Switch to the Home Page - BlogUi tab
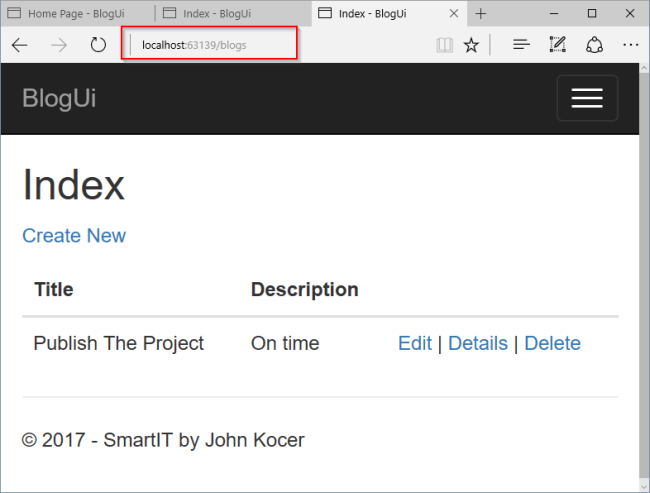Image resolution: width=650 pixels, height=493 pixels. coord(78,13)
